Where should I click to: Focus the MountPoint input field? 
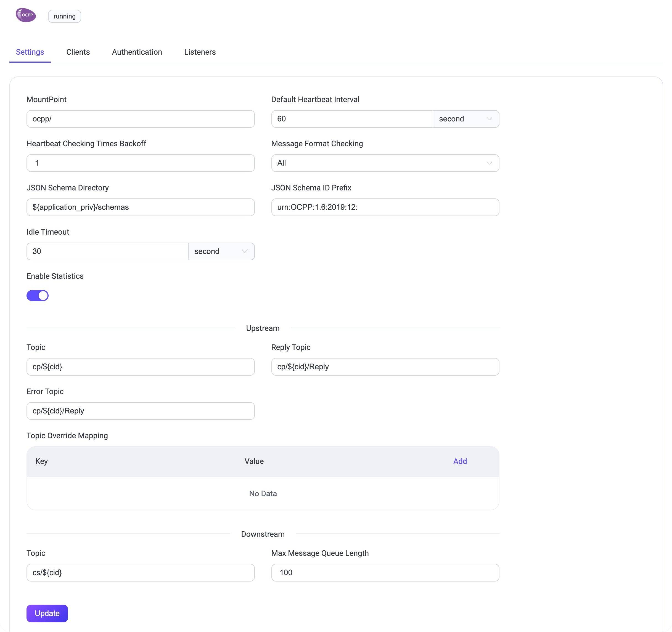coord(140,119)
